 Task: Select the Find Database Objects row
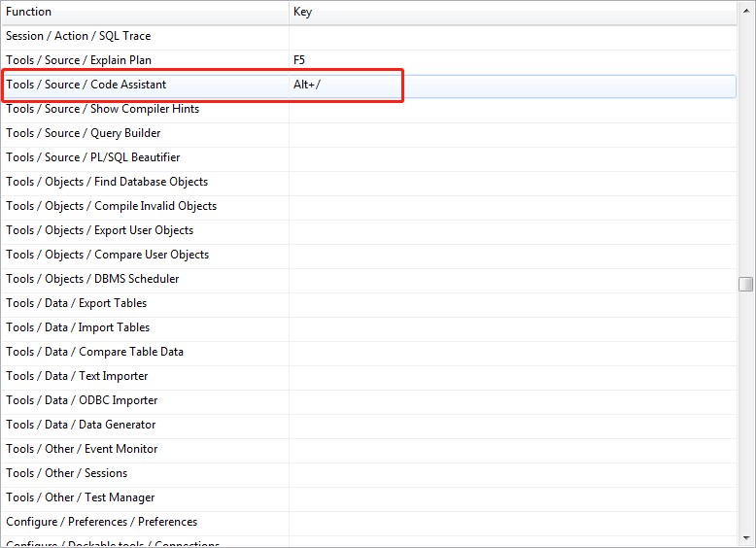tap(369, 182)
